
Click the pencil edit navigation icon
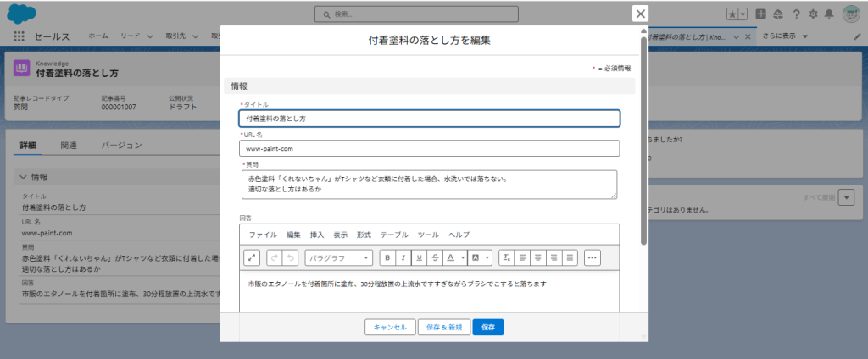[858, 36]
